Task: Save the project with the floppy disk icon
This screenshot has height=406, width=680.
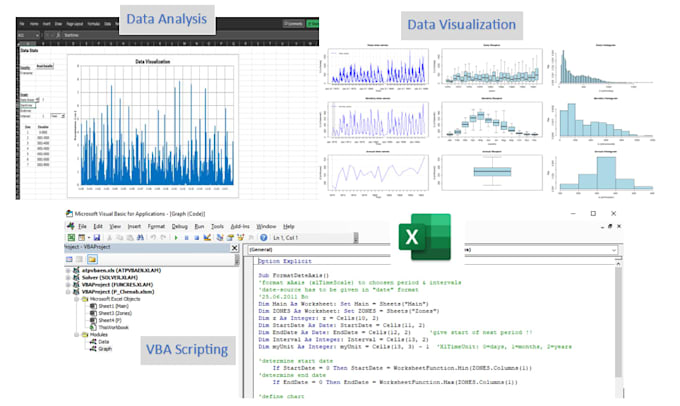Action: 97,238
